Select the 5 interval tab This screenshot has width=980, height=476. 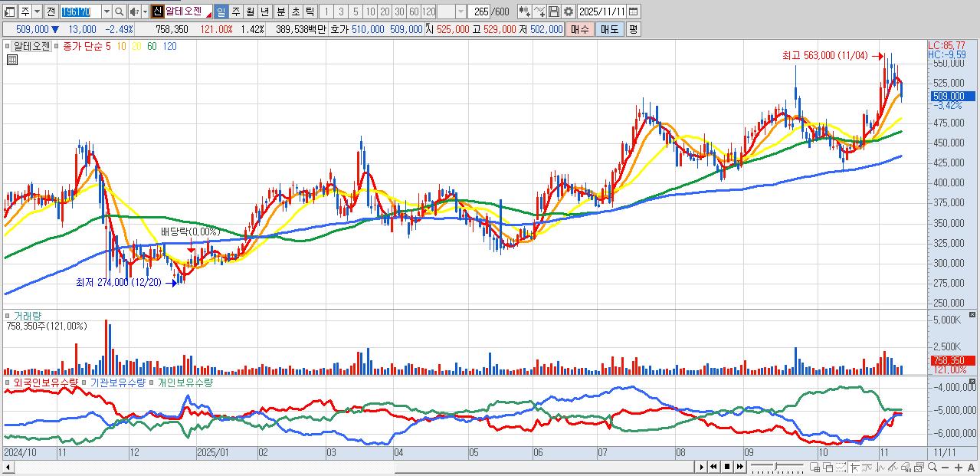point(356,11)
